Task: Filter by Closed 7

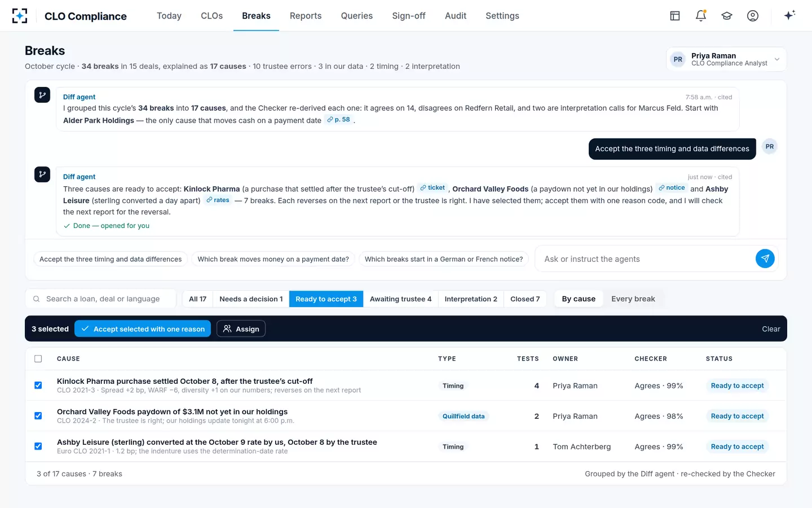Action: pyautogui.click(x=525, y=299)
